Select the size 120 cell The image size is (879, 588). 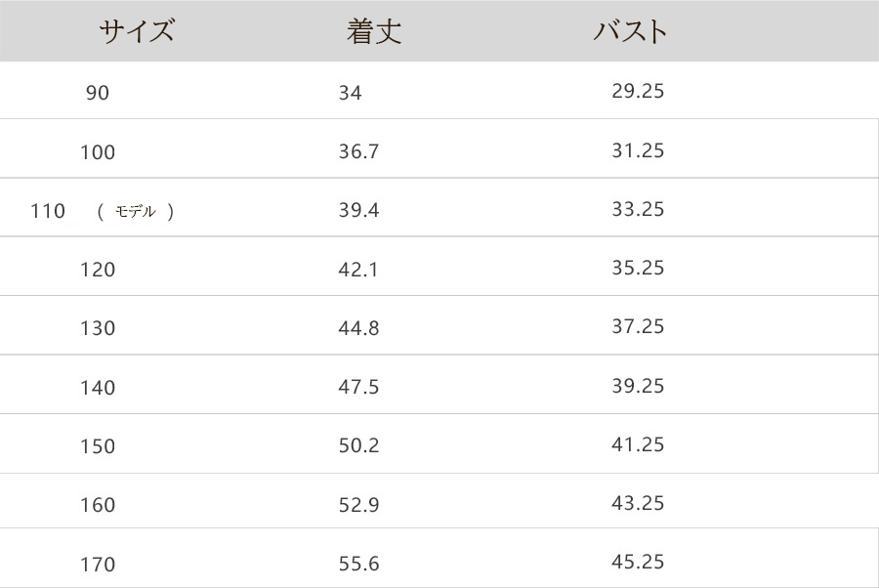98,270
